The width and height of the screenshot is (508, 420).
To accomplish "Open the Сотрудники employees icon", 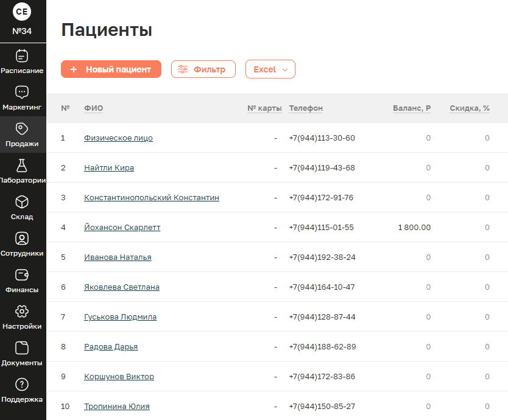I will click(x=22, y=238).
